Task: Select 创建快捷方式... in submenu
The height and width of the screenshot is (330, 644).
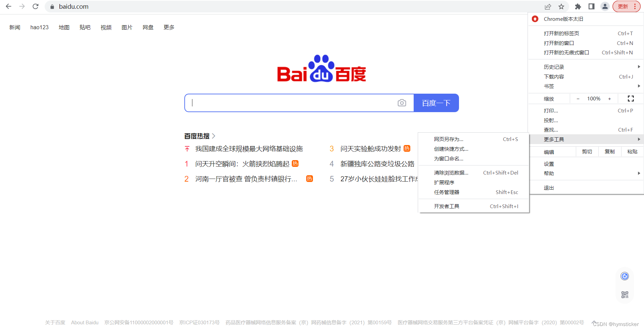Action: coord(474,149)
